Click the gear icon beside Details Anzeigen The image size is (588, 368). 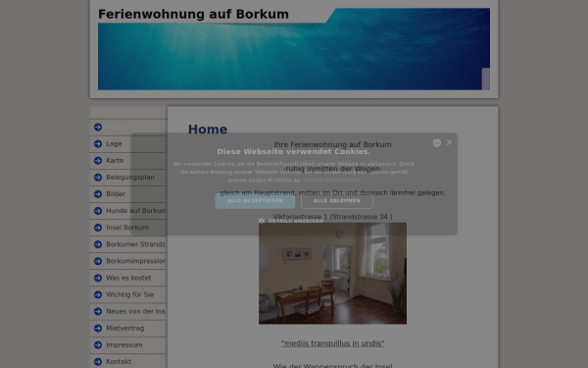click(262, 221)
